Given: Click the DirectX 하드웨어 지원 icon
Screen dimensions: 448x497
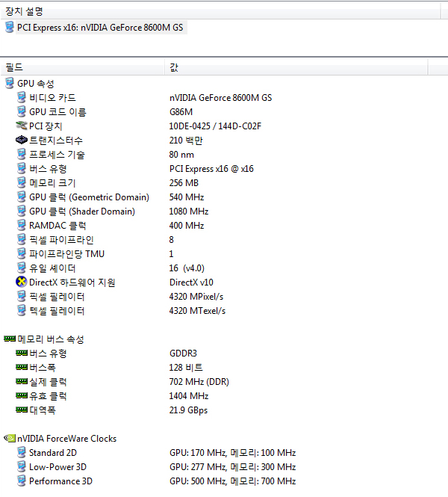Looking at the screenshot, I should [x=22, y=282].
